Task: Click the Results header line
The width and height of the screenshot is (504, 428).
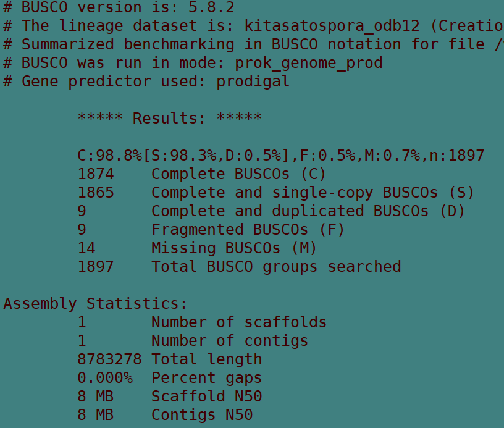Action: pyautogui.click(x=169, y=119)
